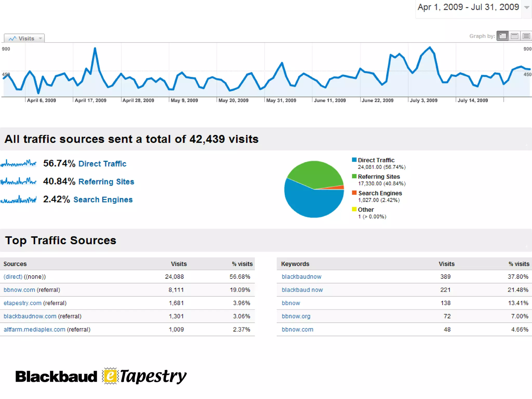Open the date range dropdown arrow

527,8
